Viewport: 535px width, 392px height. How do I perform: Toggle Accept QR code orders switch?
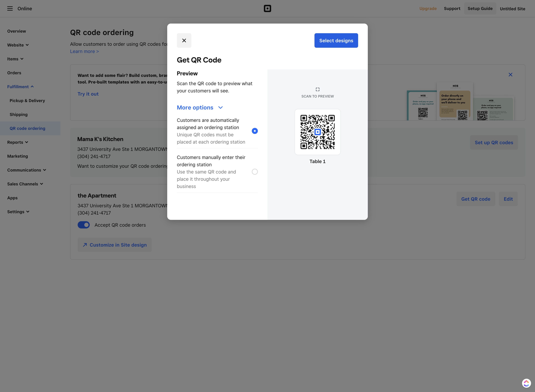pos(84,225)
